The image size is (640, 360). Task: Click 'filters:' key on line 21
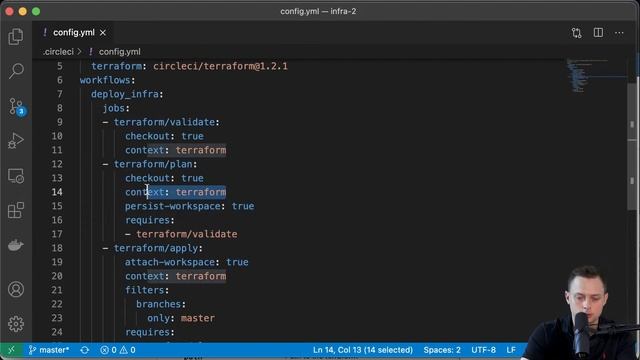click(147, 290)
